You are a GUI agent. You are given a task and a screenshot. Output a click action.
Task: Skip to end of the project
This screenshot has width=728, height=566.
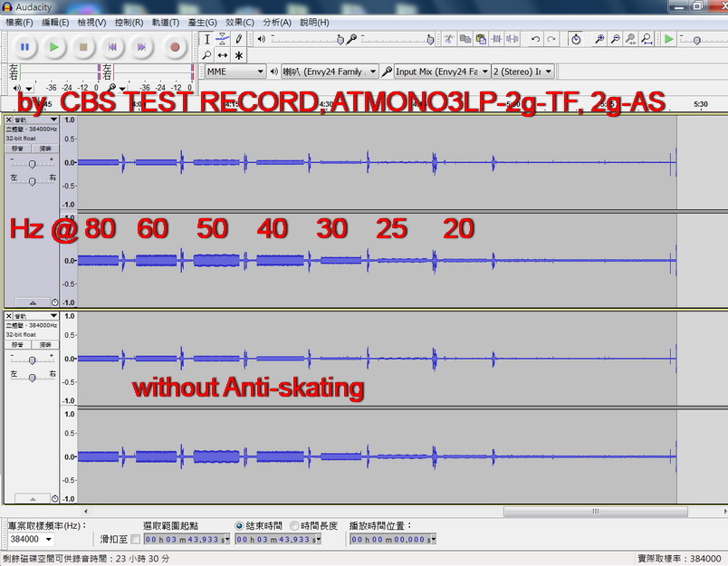tap(141, 47)
